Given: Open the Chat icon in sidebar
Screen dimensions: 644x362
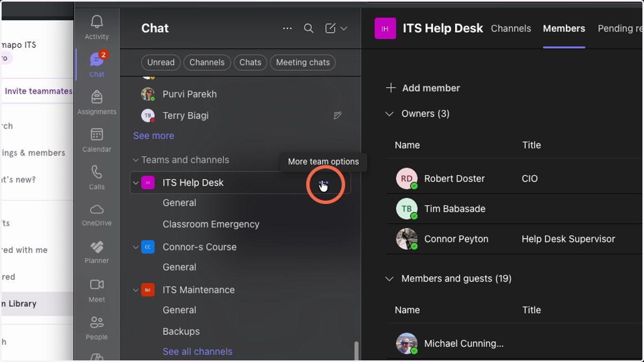Looking at the screenshot, I should tap(97, 59).
